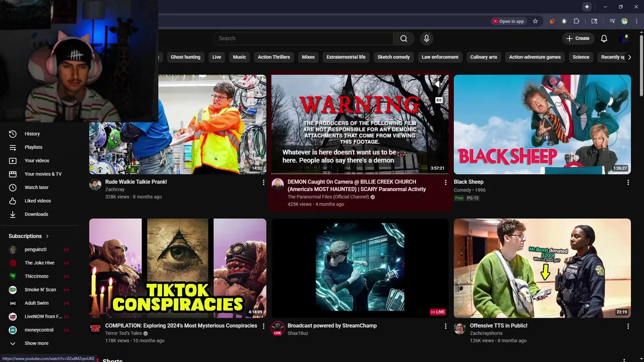This screenshot has height=362, width=644.
Task: Select the Live category chip
Action: tap(216, 57)
